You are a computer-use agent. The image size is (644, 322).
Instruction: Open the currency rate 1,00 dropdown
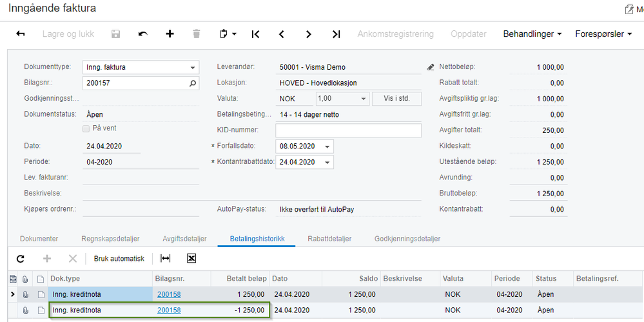[363, 99]
